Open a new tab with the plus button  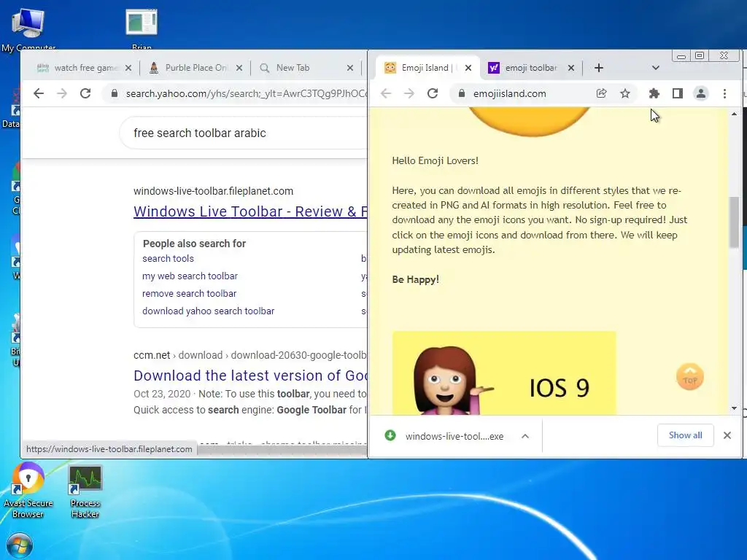[599, 68]
